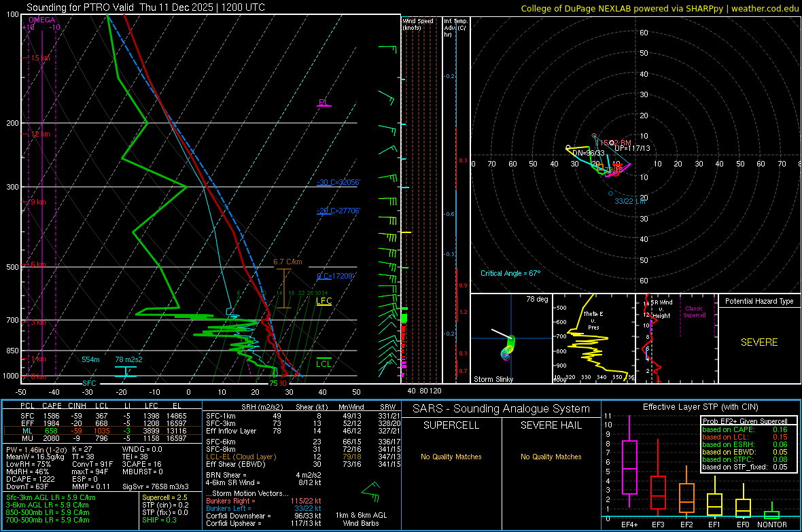Click the 'based on CAPE:' probability line
This screenshot has width=802, height=532.
click(745, 429)
